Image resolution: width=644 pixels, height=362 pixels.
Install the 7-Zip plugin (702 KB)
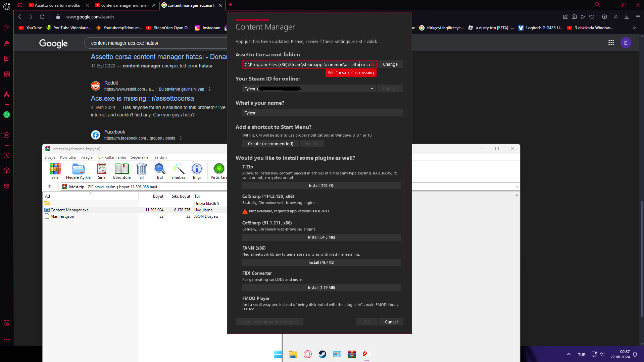click(x=321, y=186)
